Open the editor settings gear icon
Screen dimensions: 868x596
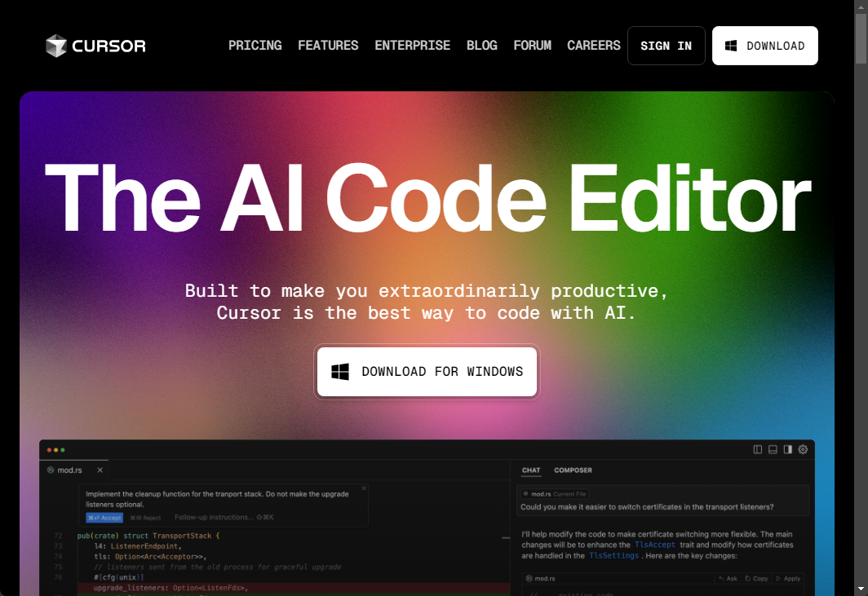[x=804, y=449]
